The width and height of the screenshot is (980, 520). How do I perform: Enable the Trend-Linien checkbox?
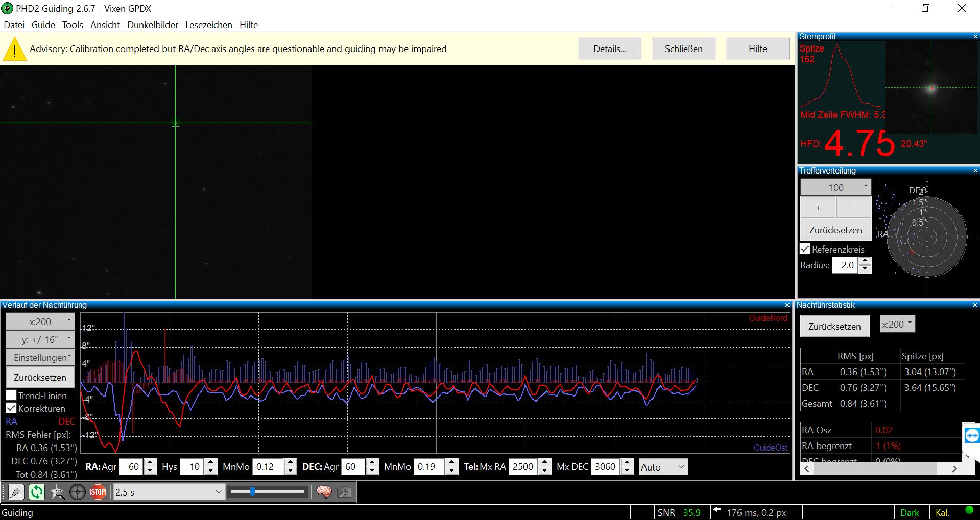coord(11,395)
